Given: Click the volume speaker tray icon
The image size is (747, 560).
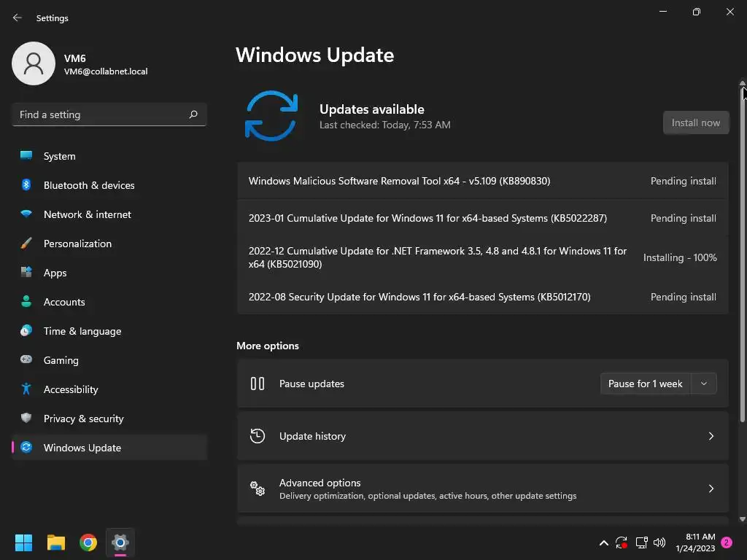Looking at the screenshot, I should [659, 542].
